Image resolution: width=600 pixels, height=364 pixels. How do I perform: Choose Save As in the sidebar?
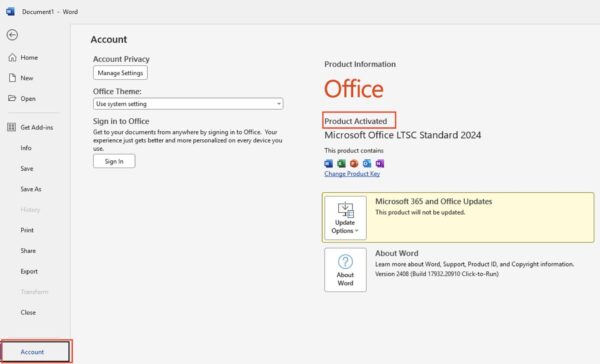31,189
